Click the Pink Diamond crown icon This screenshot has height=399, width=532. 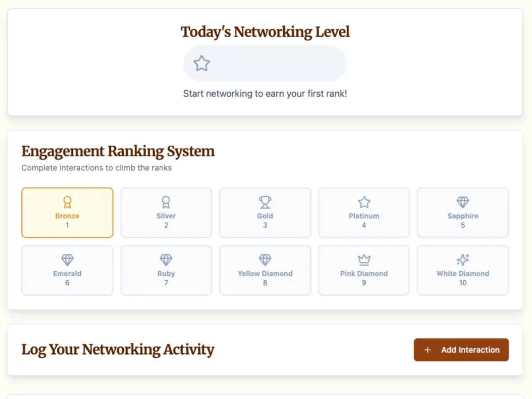[x=364, y=260]
